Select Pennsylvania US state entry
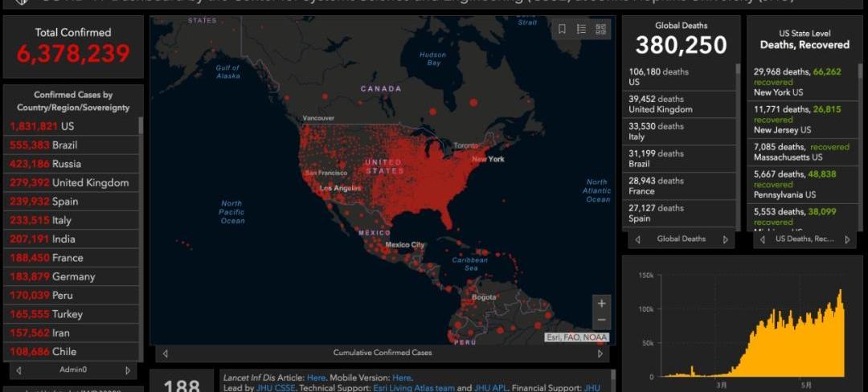Viewport: 868px width, 392px height. coord(805,185)
